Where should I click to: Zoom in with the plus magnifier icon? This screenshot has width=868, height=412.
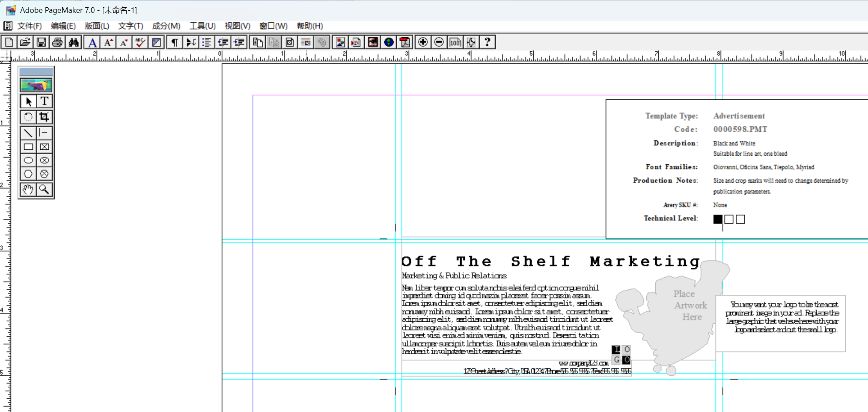tap(423, 42)
